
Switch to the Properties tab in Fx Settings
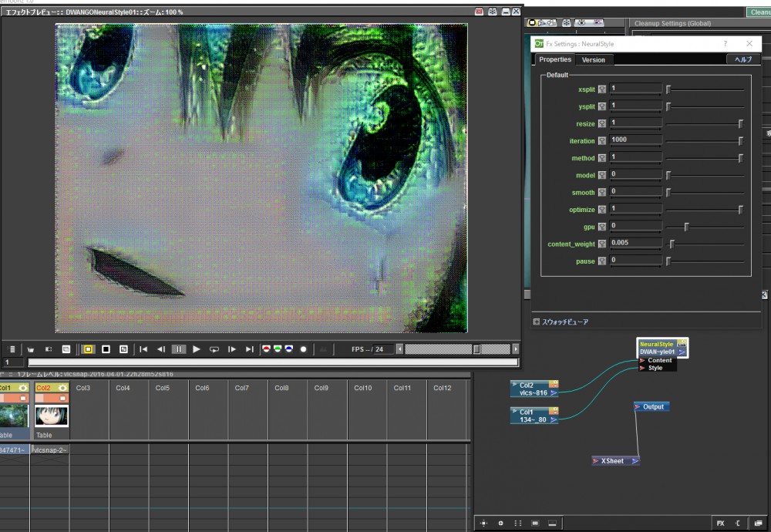(x=555, y=59)
